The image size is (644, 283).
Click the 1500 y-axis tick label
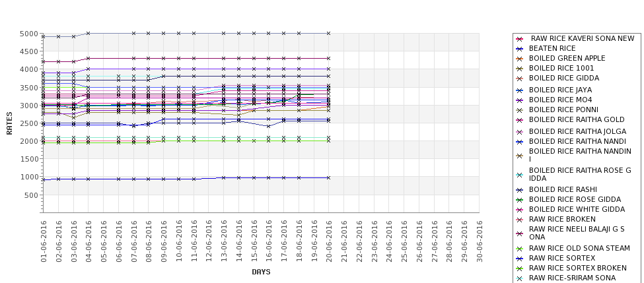click(x=29, y=159)
